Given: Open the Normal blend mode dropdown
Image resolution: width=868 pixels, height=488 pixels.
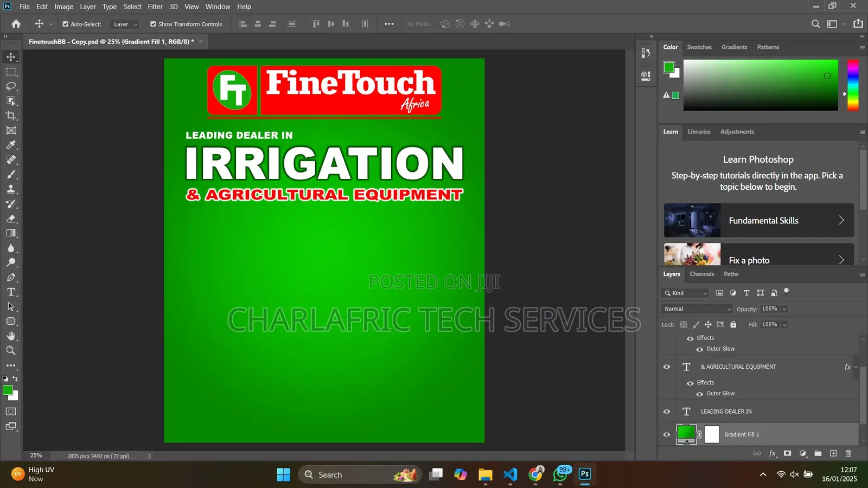Looking at the screenshot, I should coord(697,309).
